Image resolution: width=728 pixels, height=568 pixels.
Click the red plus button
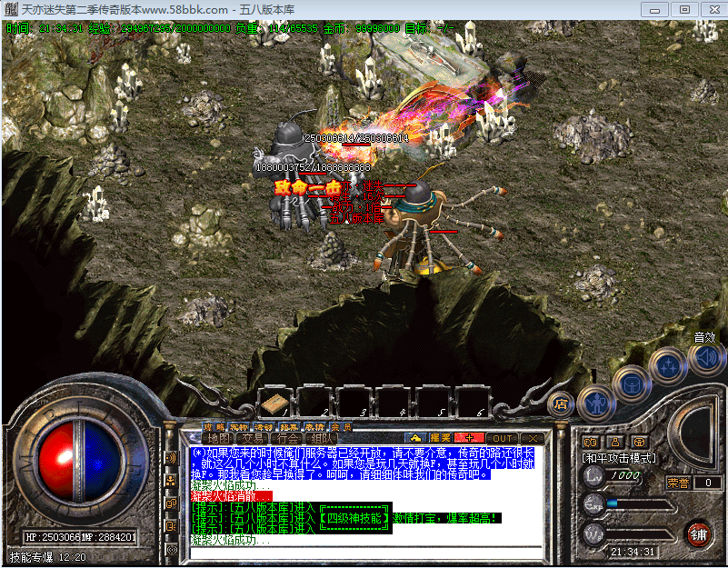(469, 438)
